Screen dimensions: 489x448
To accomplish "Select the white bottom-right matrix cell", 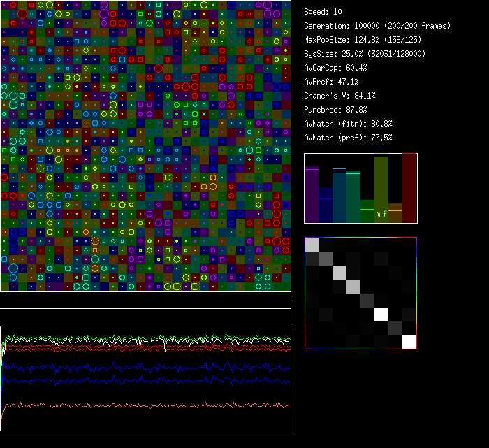I will [x=409, y=342].
